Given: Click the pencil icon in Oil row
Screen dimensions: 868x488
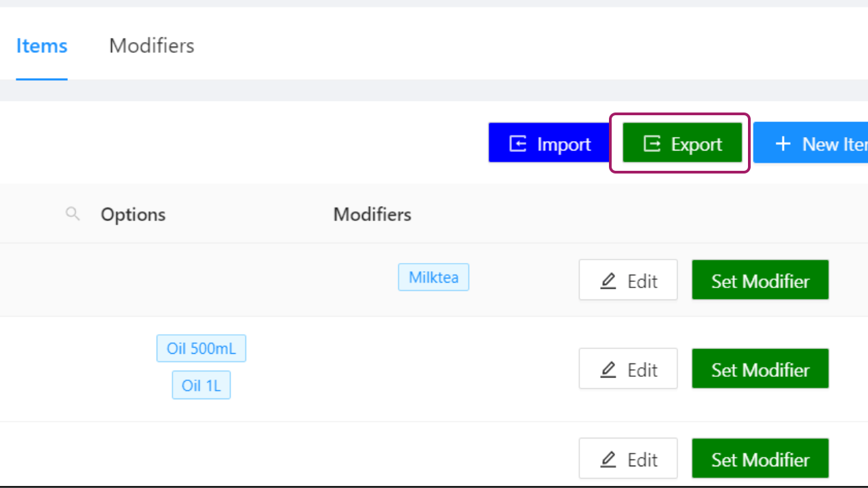Looking at the screenshot, I should 608,369.
